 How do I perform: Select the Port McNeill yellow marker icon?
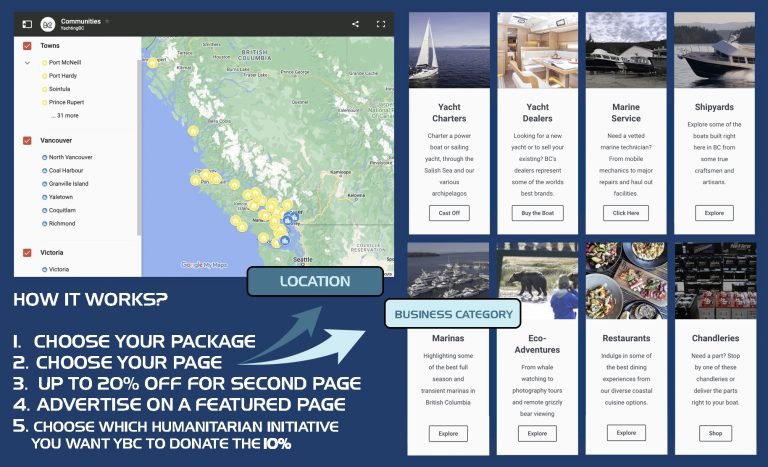pos(44,62)
